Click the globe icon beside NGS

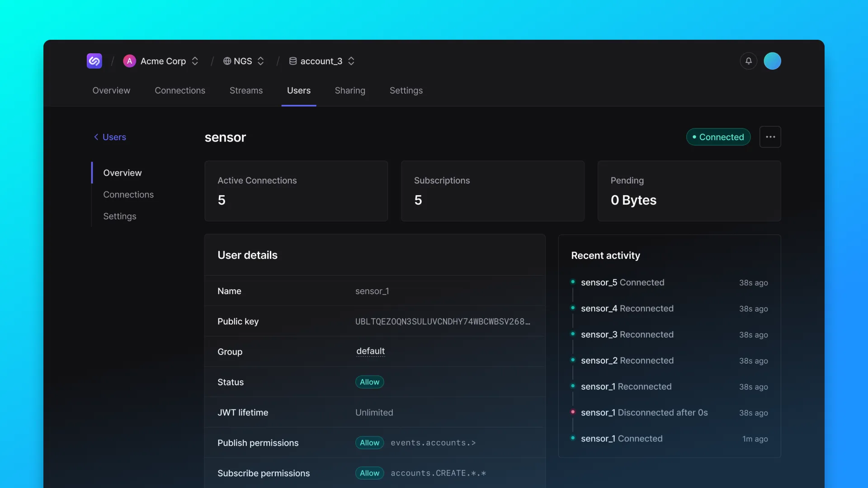[x=227, y=61]
